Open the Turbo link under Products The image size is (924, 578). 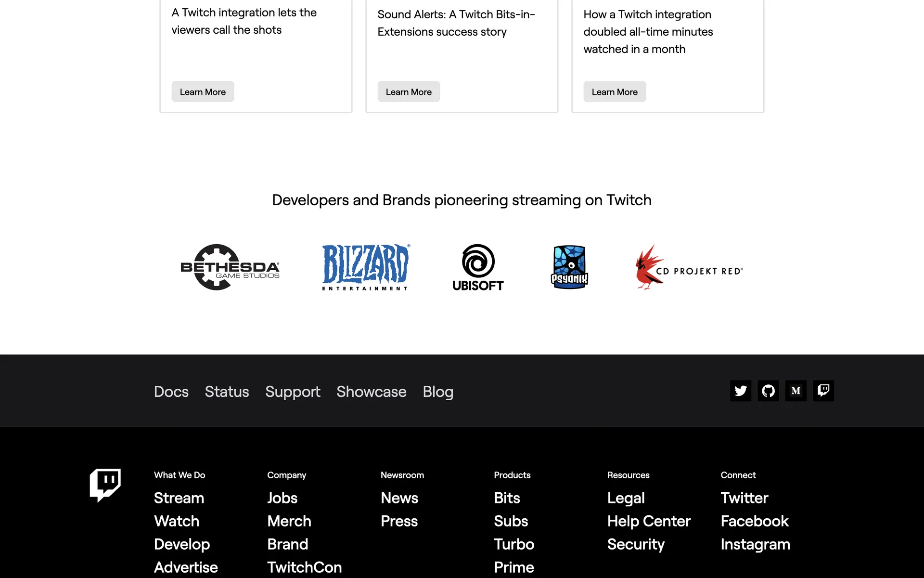(513, 544)
